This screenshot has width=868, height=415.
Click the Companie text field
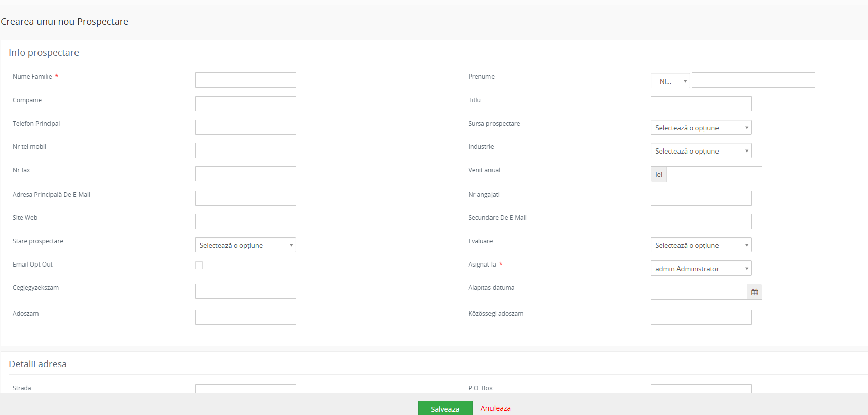[246, 104]
